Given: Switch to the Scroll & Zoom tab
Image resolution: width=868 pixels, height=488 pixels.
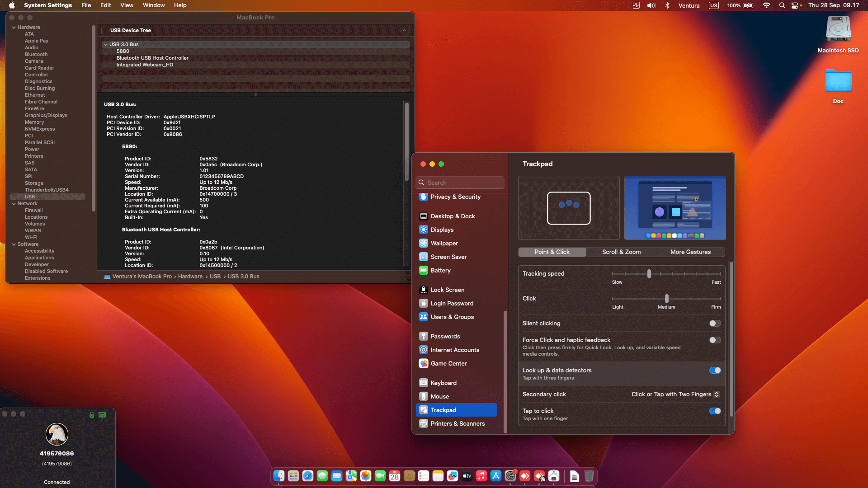Looking at the screenshot, I should [621, 252].
